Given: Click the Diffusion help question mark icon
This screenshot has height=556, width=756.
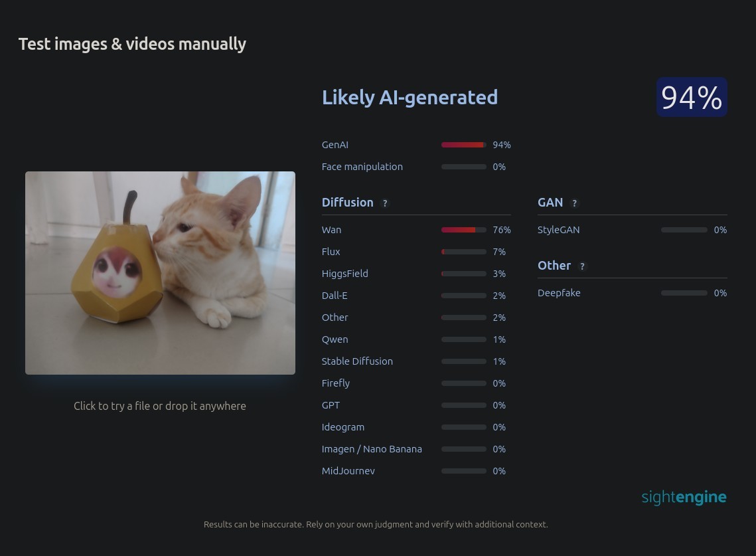Looking at the screenshot, I should 385,203.
